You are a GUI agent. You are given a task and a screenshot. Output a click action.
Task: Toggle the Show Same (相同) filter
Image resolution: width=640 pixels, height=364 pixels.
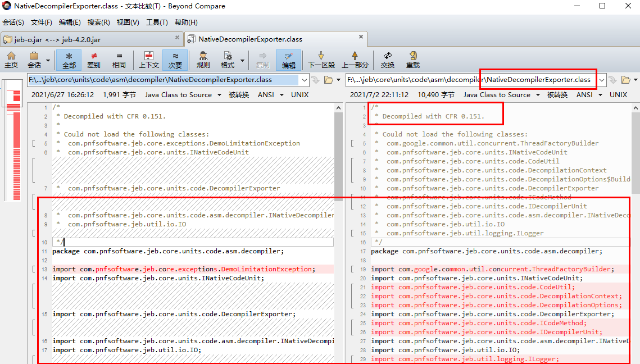coord(119,60)
